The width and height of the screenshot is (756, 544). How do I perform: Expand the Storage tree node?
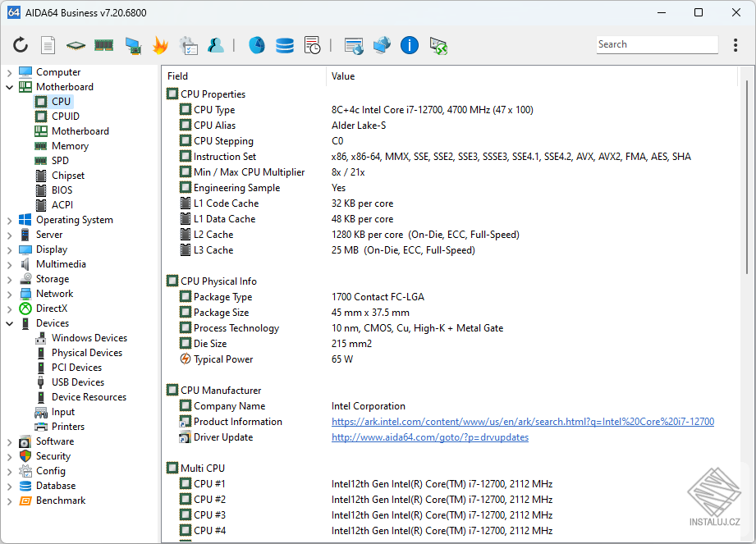tap(10, 279)
